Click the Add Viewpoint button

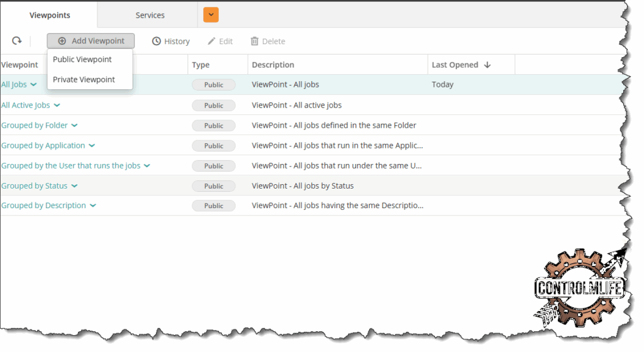coord(91,41)
